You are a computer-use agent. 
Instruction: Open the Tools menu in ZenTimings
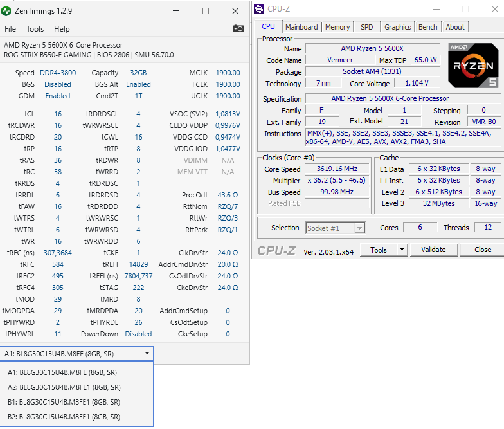click(35, 29)
